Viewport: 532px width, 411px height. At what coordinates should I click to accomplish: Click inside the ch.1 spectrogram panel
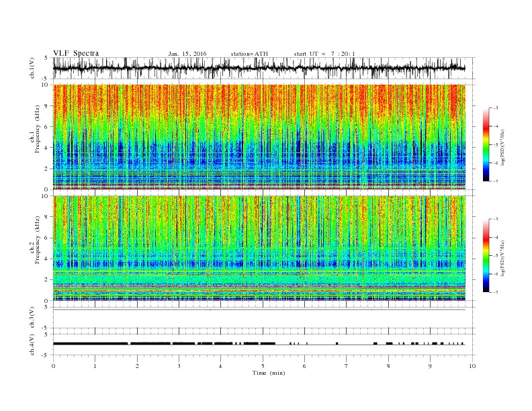(259, 137)
